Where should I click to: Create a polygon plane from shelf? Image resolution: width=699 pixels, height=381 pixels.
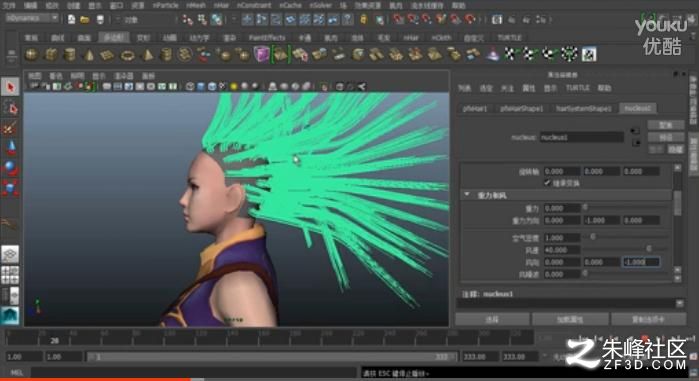click(107, 54)
